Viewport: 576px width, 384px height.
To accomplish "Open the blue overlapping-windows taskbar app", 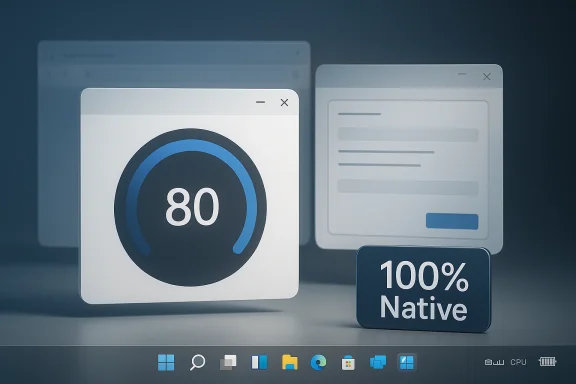I will 378,362.
